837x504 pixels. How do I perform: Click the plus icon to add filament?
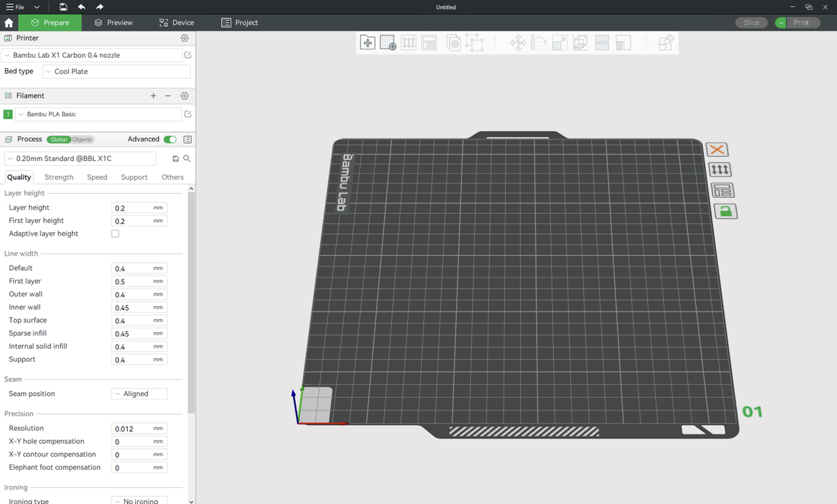click(x=153, y=96)
